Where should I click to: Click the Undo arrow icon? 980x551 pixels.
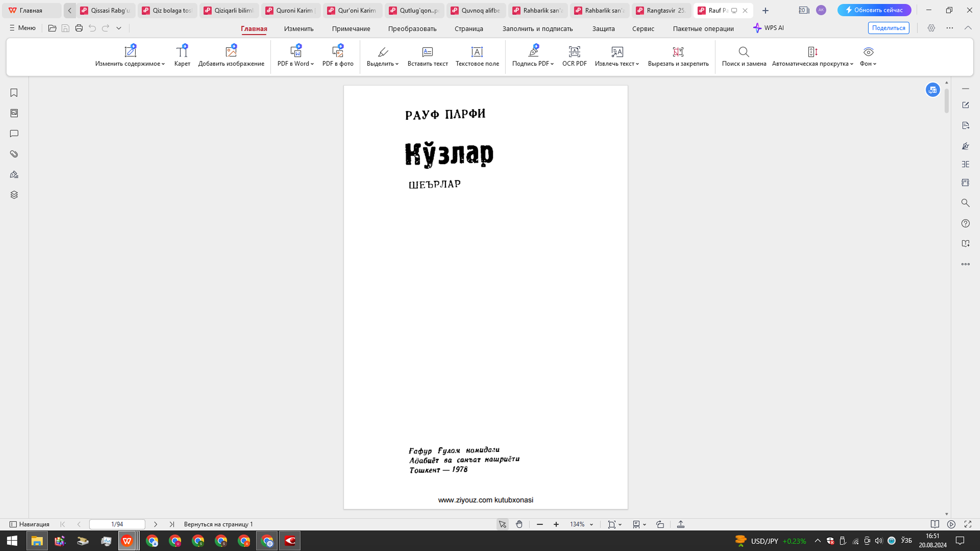(92, 28)
